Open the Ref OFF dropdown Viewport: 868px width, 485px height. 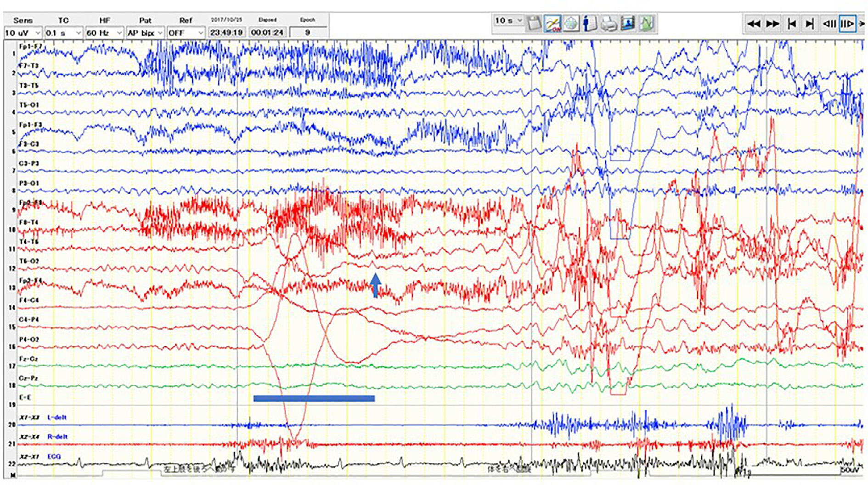(186, 33)
